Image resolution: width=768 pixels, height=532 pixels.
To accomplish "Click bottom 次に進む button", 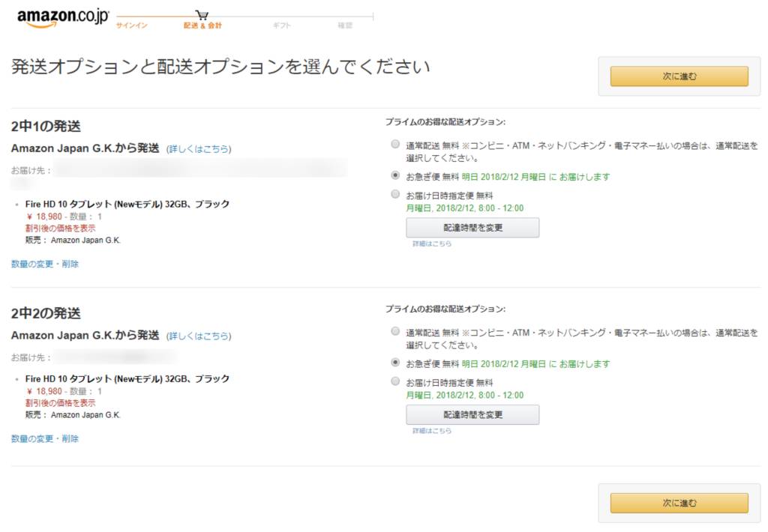I will (679, 503).
